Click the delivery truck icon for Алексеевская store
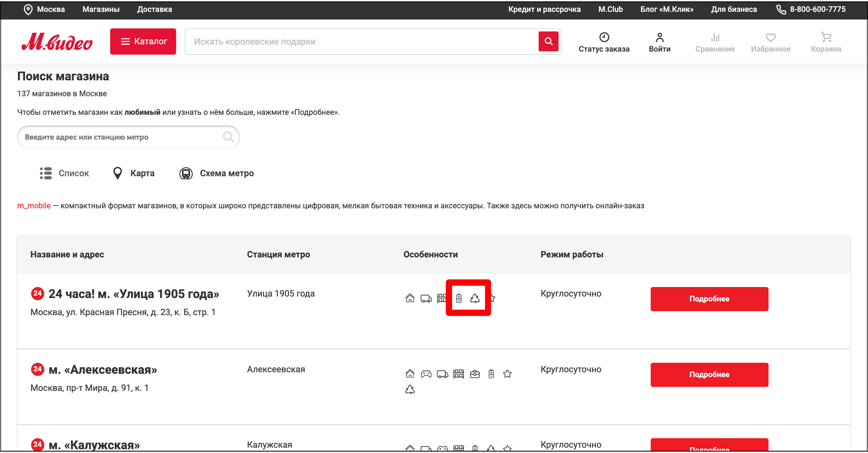 (442, 374)
